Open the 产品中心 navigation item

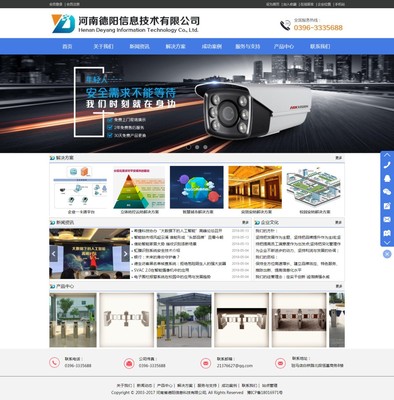(284, 46)
